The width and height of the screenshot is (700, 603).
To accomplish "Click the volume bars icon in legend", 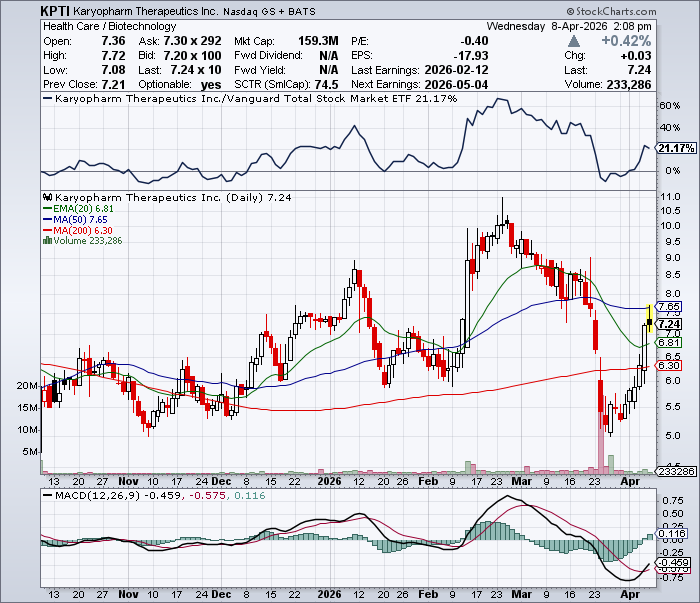I will (47, 241).
